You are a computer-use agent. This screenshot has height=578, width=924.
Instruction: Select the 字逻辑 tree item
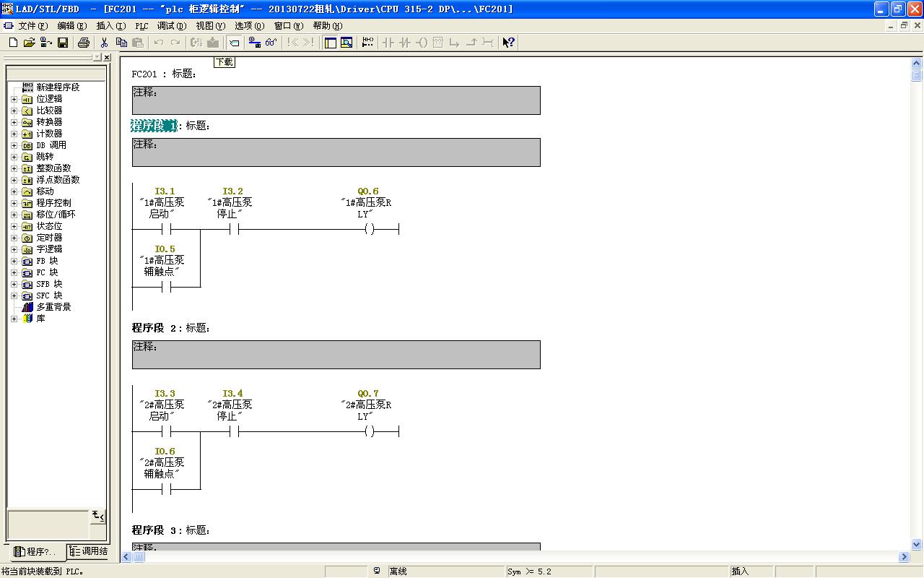tap(49, 249)
